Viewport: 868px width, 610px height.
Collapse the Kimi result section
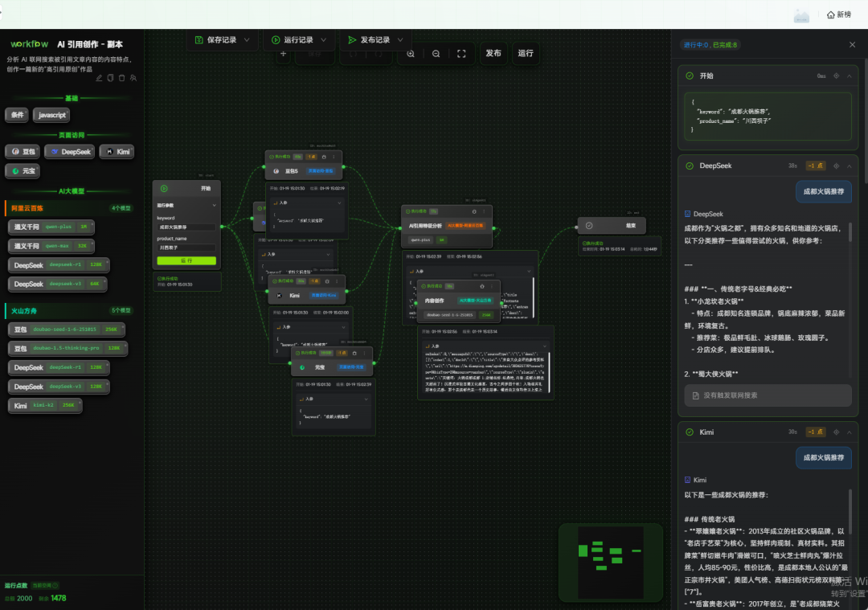[x=851, y=432]
